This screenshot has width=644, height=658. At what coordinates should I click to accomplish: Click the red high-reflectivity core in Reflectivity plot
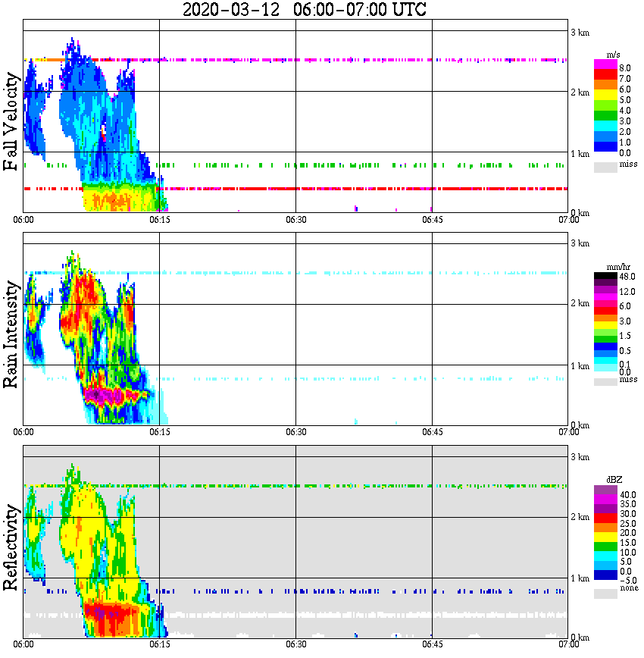111,615
